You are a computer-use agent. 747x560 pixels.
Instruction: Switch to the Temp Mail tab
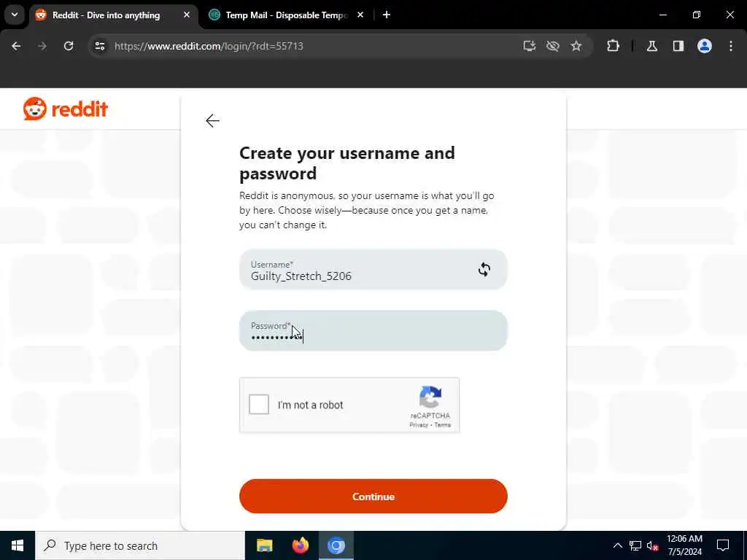coord(286,15)
